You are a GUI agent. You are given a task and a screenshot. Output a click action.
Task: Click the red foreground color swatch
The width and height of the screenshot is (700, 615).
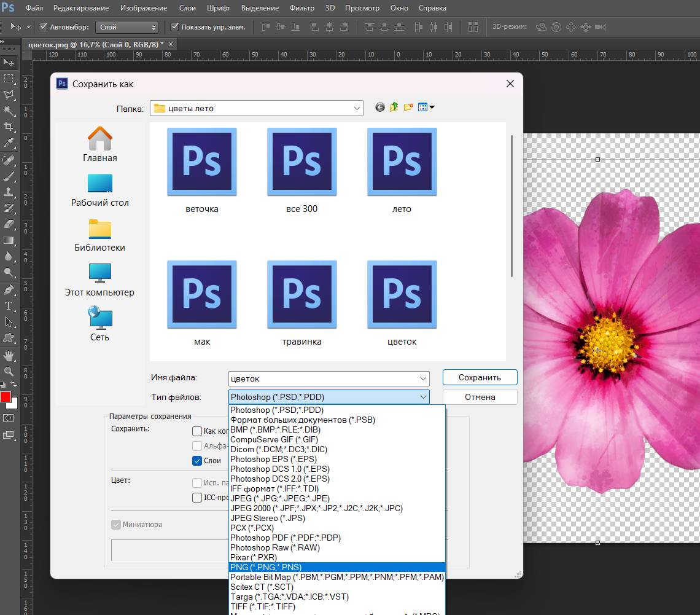tap(6, 396)
